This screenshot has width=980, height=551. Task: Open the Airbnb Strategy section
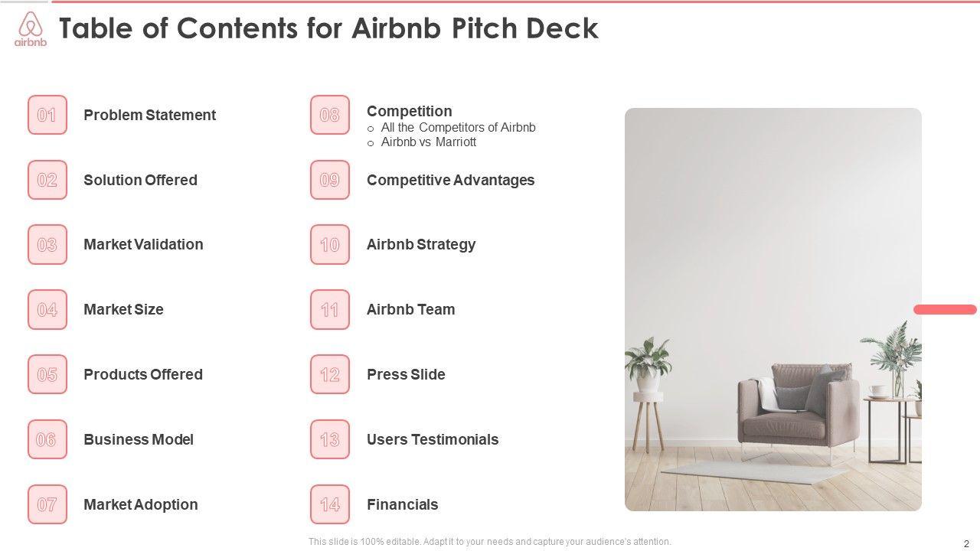(x=421, y=244)
